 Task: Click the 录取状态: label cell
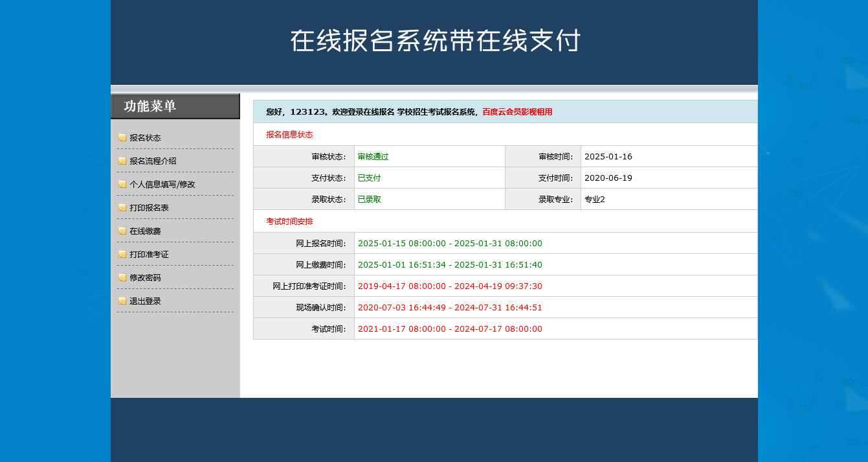pos(304,200)
